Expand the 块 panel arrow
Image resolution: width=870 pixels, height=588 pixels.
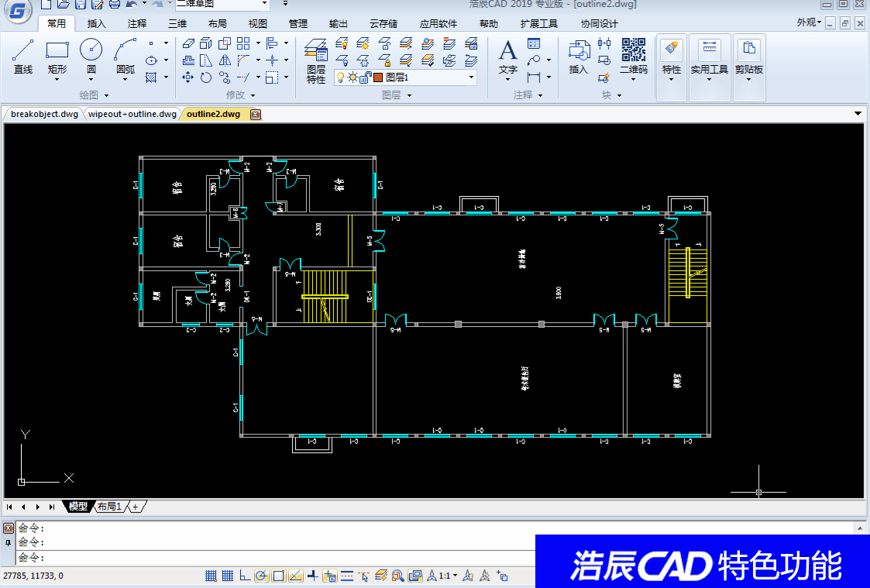[619, 95]
